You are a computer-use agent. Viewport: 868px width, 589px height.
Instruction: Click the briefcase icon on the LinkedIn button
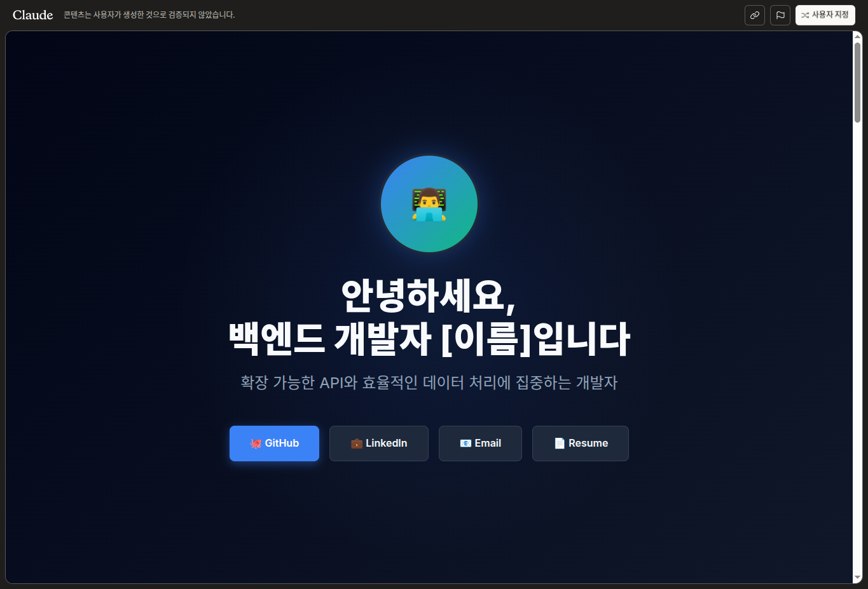pyautogui.click(x=357, y=443)
